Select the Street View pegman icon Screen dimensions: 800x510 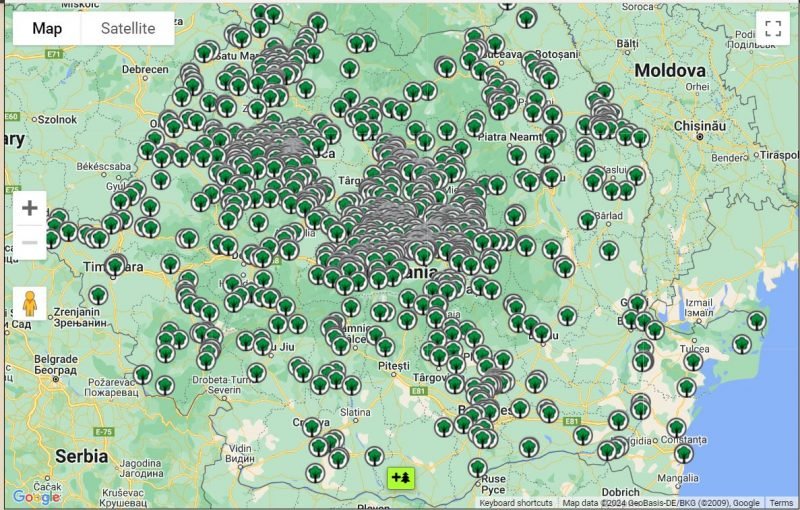pos(30,303)
